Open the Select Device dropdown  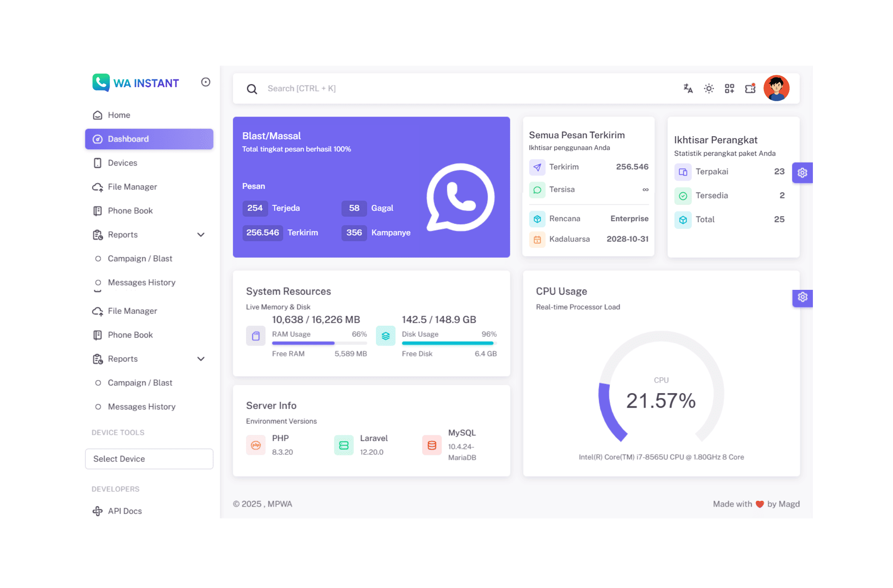(x=149, y=459)
